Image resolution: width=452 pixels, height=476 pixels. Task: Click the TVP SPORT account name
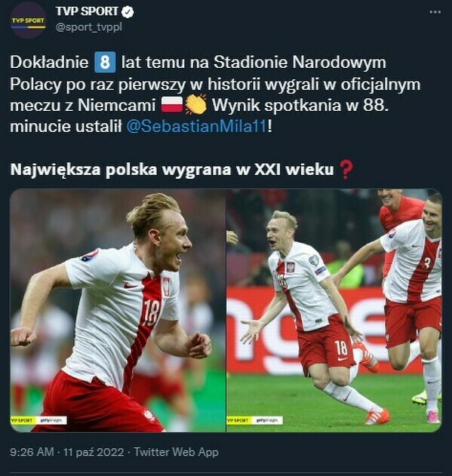click(87, 11)
